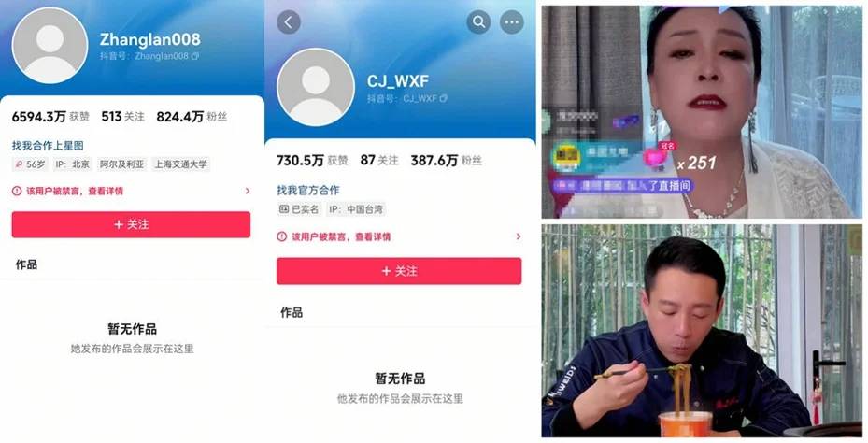Expand CJ_WXF muted notice chevron
The width and height of the screenshot is (868, 443).
click(x=519, y=236)
